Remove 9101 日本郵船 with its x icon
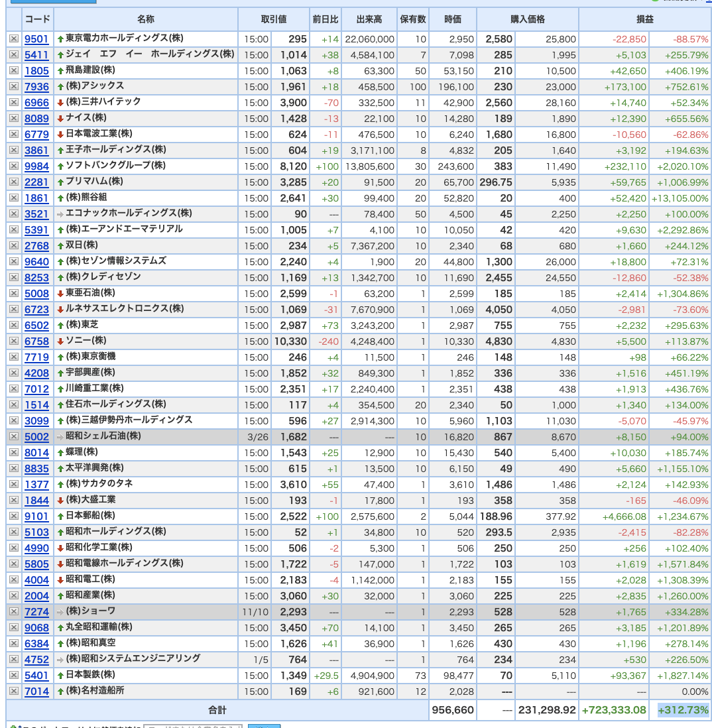Viewport: 712px width, 728px height. click(14, 516)
